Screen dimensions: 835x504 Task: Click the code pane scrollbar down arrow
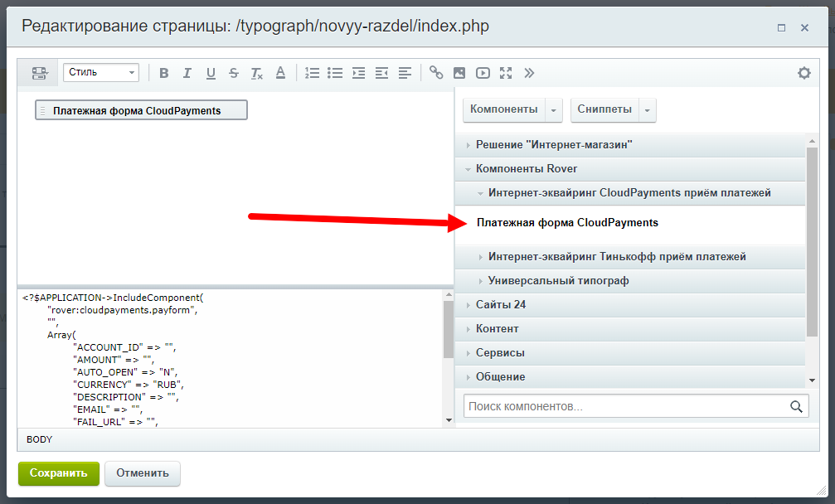point(449,420)
